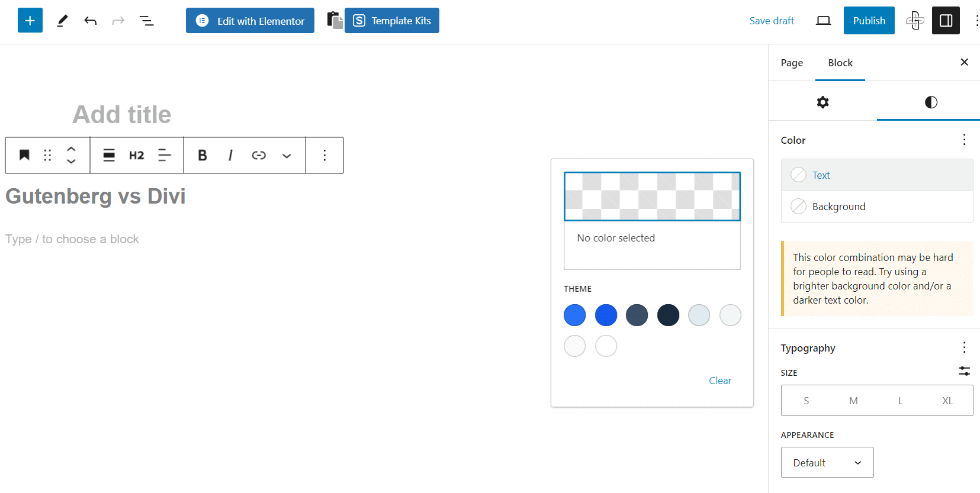The height and width of the screenshot is (493, 980).
Task: Click the clipboard paste icon in the top bar
Action: [x=335, y=20]
